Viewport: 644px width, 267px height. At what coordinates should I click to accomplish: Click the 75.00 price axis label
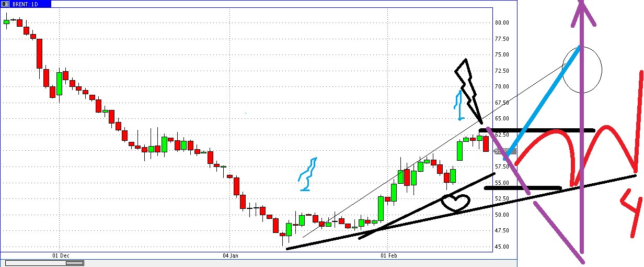click(x=502, y=54)
